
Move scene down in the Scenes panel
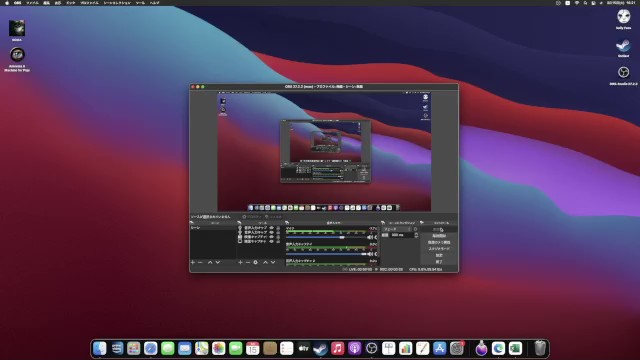218,262
